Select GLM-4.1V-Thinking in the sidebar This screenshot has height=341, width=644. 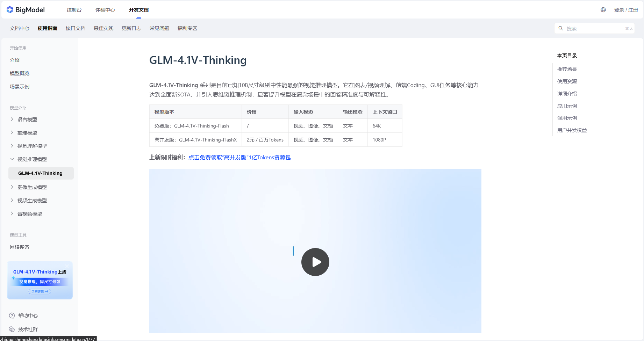pos(41,173)
